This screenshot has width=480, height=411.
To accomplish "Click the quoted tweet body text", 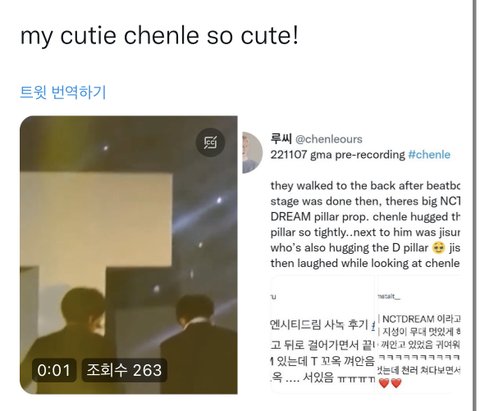I will tap(365, 224).
